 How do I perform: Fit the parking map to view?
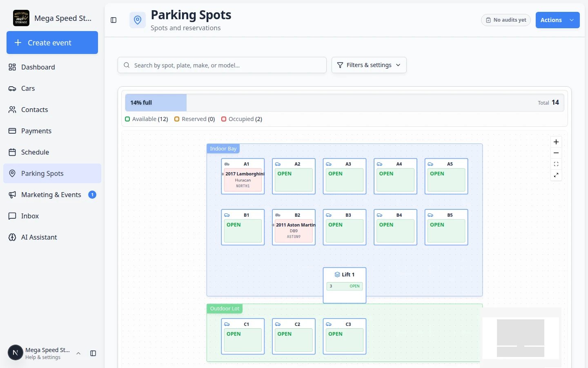point(556,164)
